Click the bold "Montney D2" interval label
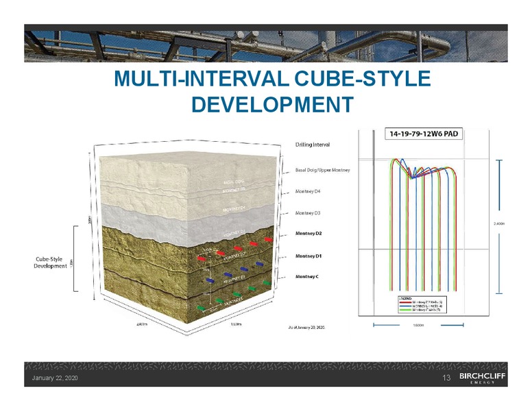This screenshot has width=532, height=411. (309, 234)
